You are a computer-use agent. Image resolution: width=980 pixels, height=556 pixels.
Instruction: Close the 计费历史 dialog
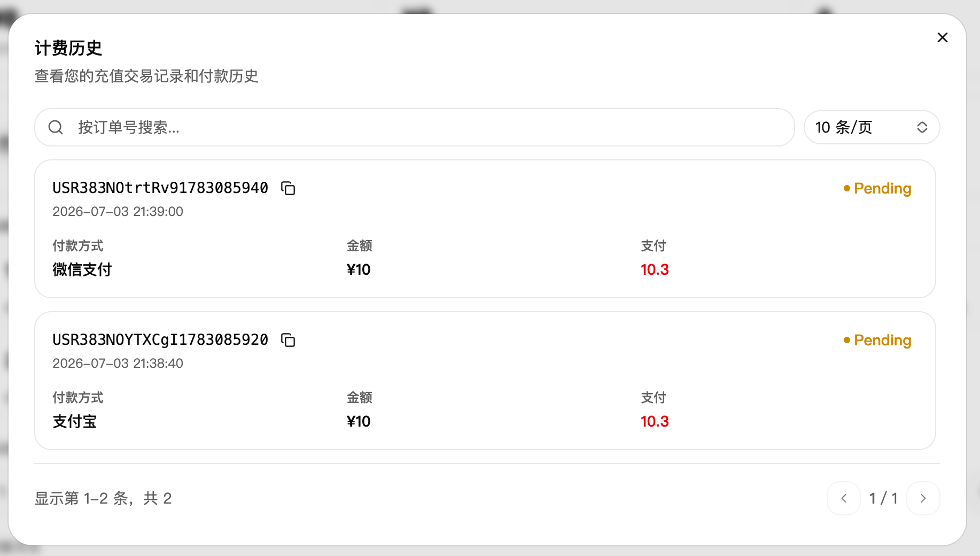point(943,37)
